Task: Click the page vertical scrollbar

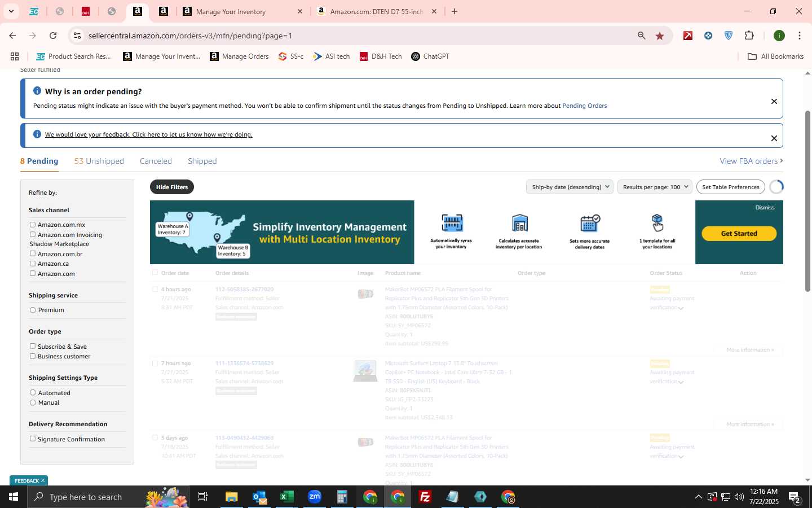Action: tap(807, 201)
